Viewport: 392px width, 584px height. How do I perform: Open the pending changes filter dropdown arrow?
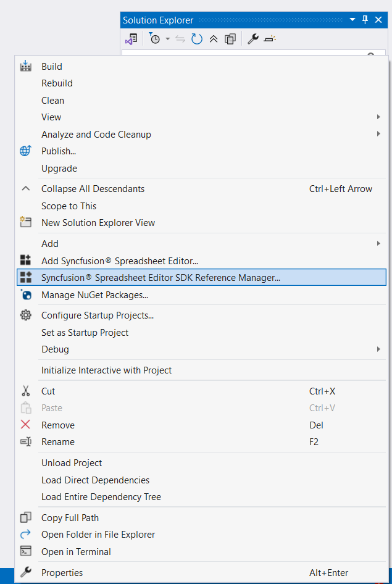tap(167, 38)
